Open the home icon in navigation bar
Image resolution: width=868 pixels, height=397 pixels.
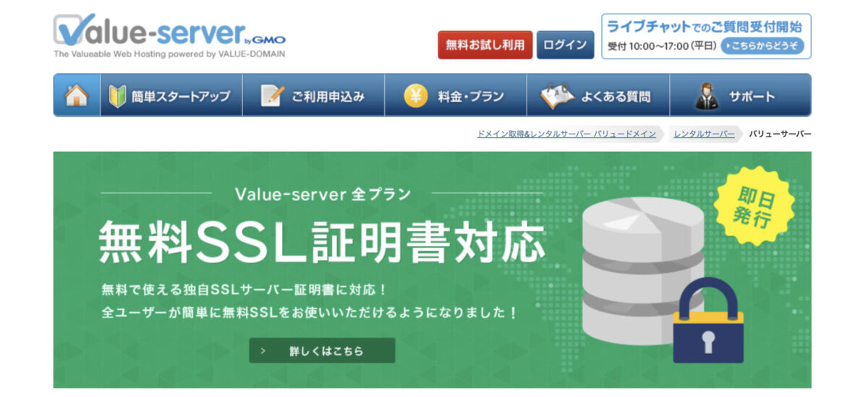pos(76,95)
